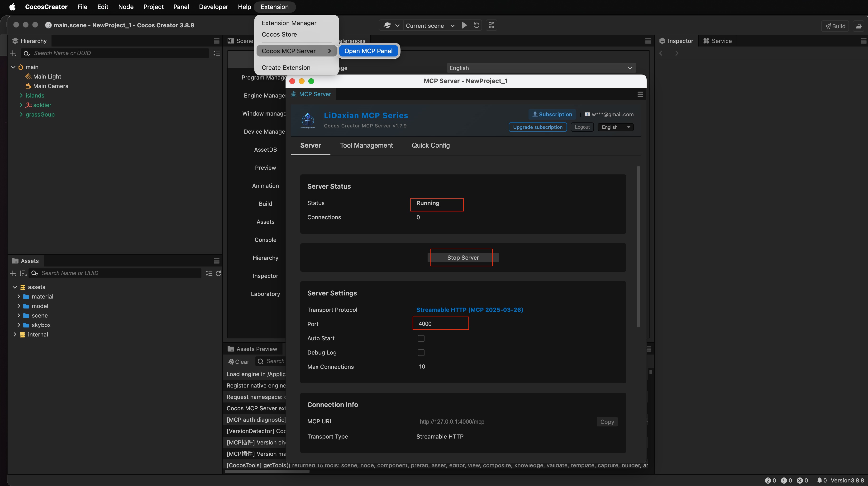Switch to Quick Config tab
Screen dimensions: 868x486
[431, 145]
